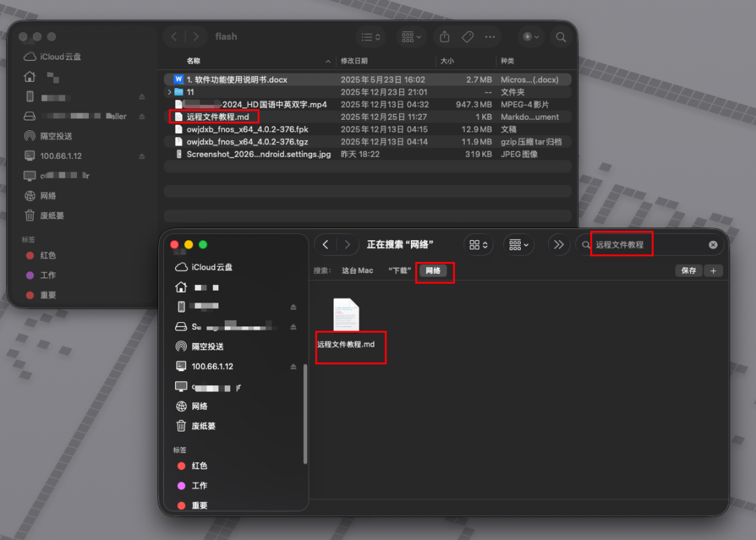This screenshot has width=756, height=540.
Task: Click the red 红色 tag color dot
Action: click(x=181, y=466)
